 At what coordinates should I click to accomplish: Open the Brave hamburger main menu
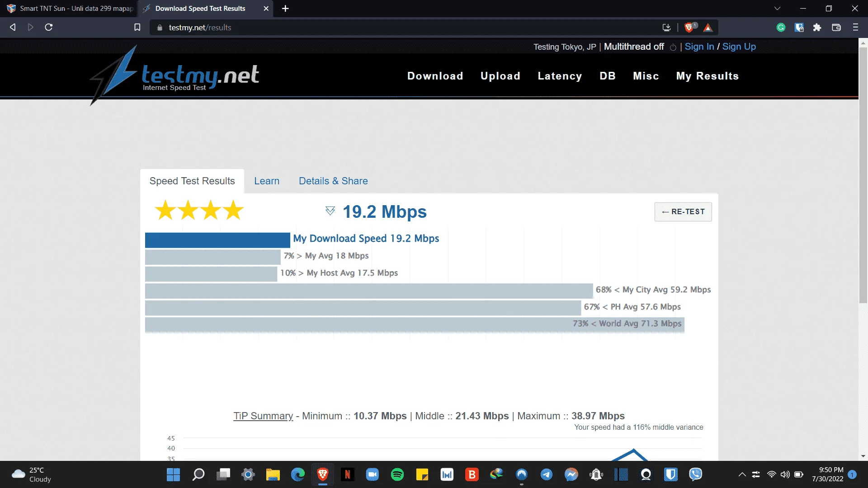[855, 28]
